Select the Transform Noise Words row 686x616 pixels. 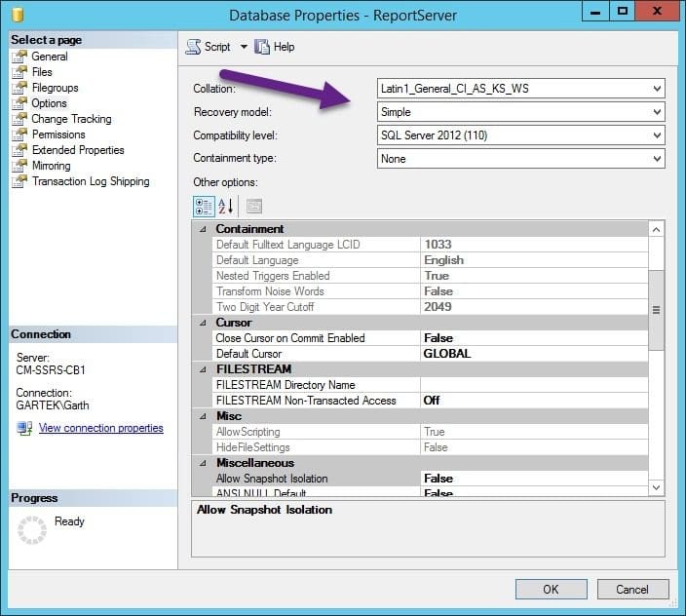[431, 291]
